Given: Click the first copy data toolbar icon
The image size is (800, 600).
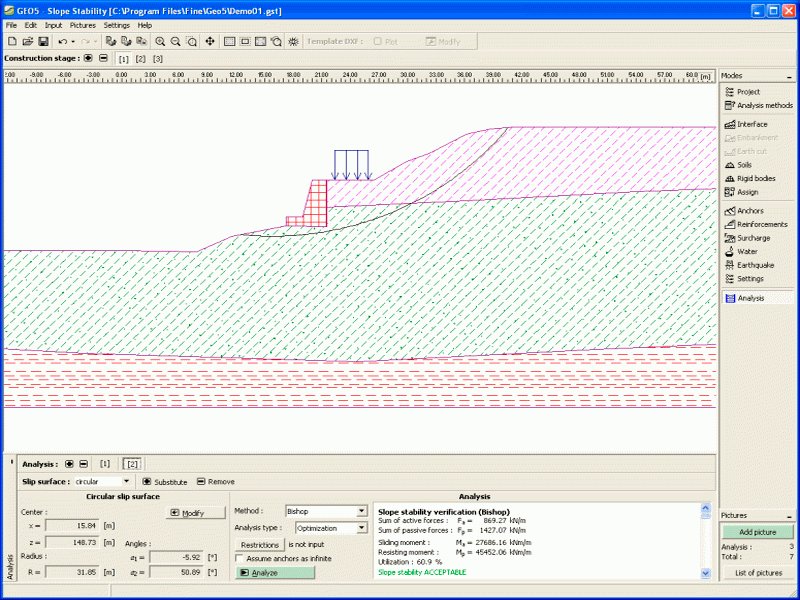Looking at the screenshot, I should [111, 42].
